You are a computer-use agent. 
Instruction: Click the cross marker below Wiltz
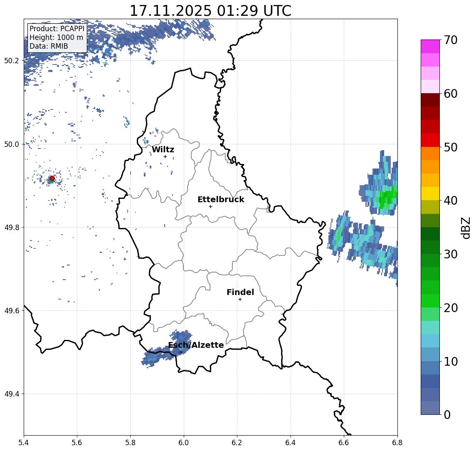pos(165,157)
